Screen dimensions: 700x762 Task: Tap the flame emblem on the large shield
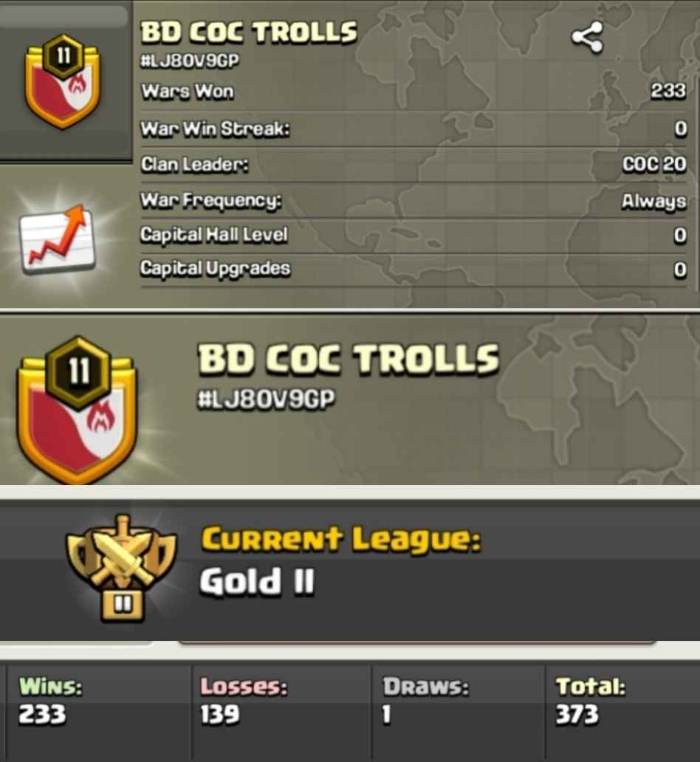click(101, 419)
